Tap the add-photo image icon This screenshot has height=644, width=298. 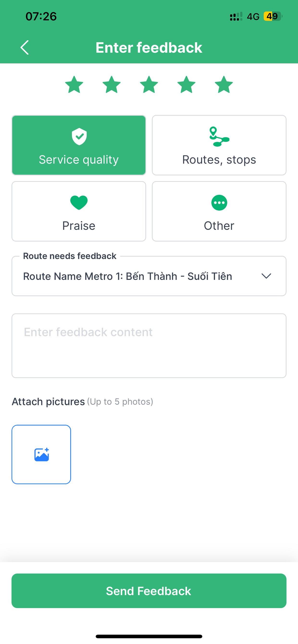click(x=41, y=454)
